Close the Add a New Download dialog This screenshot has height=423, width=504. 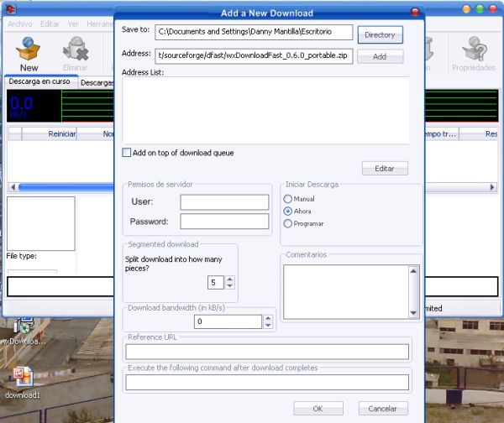coord(415,13)
